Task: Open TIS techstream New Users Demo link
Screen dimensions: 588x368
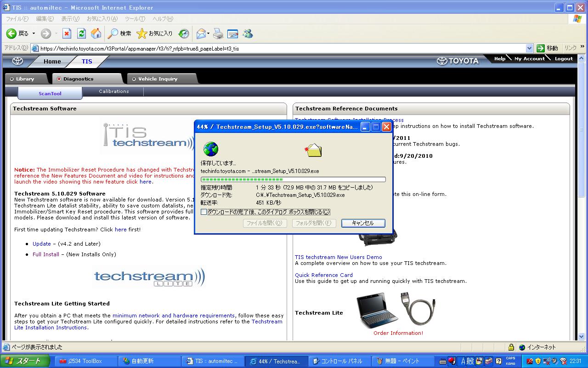Action: (x=339, y=257)
